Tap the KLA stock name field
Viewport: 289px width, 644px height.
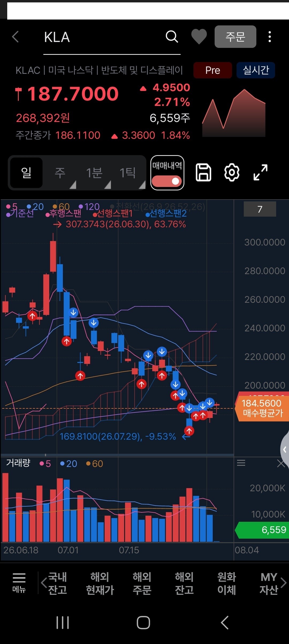point(112,37)
